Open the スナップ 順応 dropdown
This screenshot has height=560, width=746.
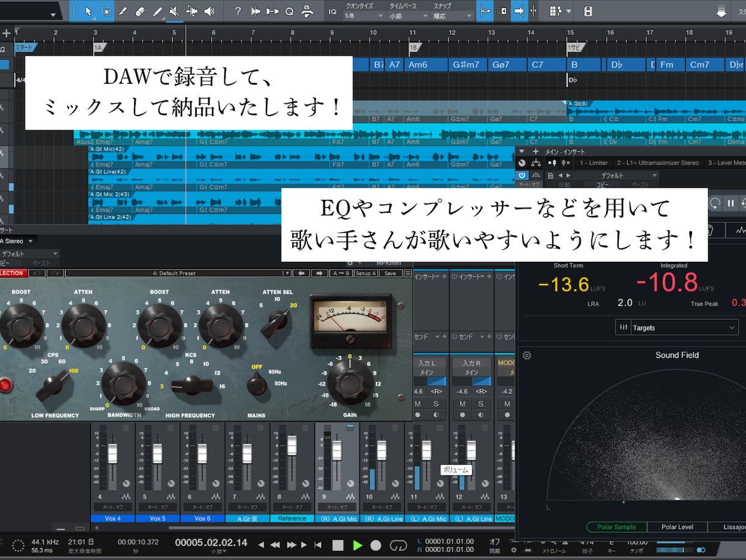451,16
